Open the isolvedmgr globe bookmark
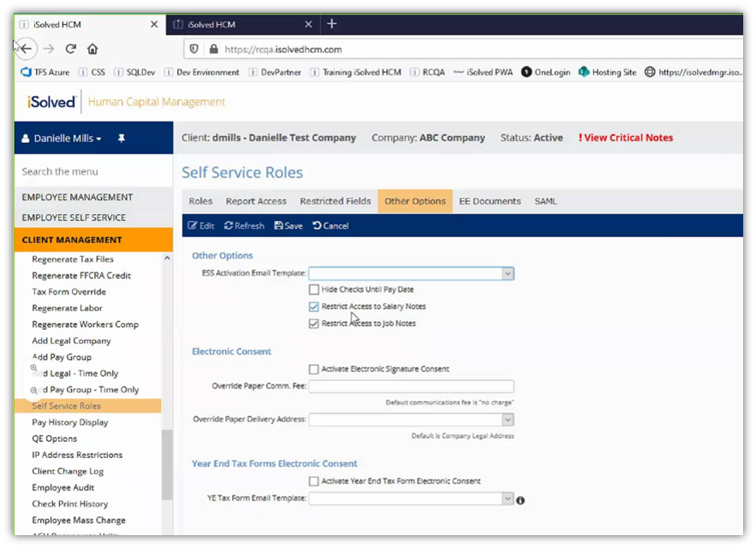The image size is (756, 548). tap(693, 73)
